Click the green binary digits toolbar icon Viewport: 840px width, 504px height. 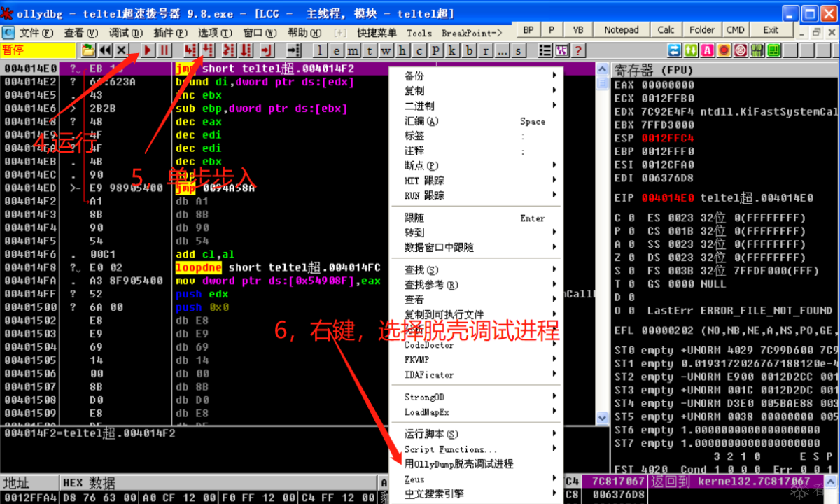[x=757, y=50]
